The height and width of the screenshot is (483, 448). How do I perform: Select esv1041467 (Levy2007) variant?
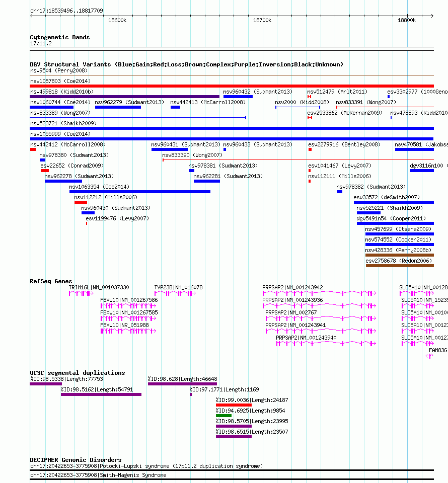(310, 171)
